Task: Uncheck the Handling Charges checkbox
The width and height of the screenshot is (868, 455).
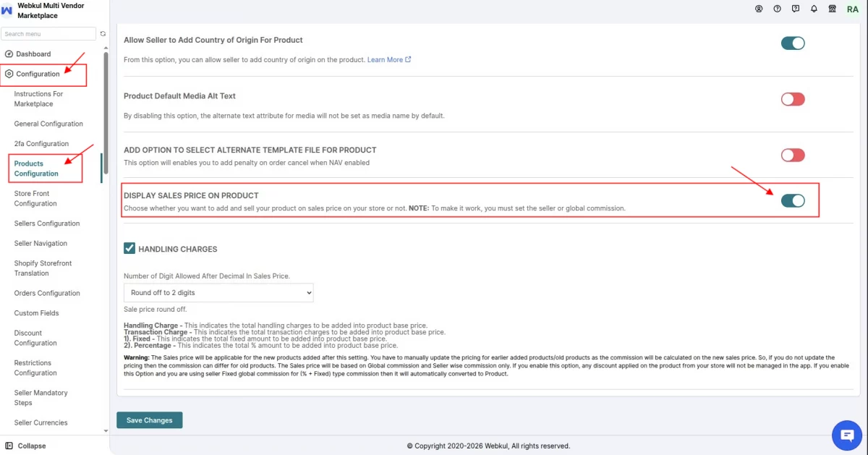Action: (129, 248)
